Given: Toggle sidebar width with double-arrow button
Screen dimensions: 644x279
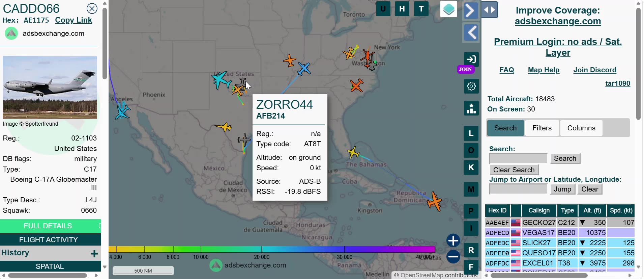Looking at the screenshot, I should coord(490,10).
